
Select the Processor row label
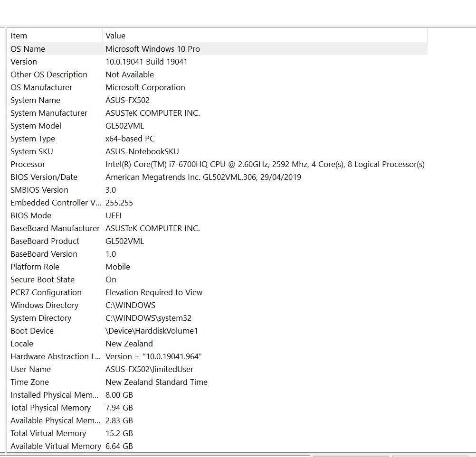tap(28, 164)
